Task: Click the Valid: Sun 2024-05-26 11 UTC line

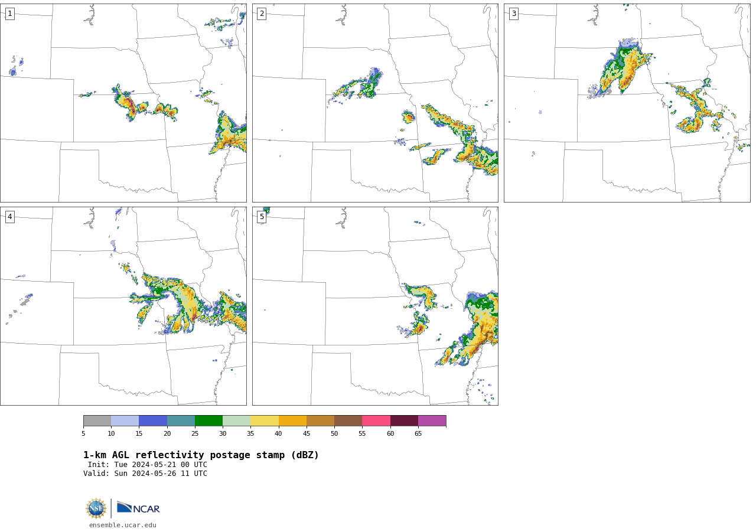Action: (145, 474)
